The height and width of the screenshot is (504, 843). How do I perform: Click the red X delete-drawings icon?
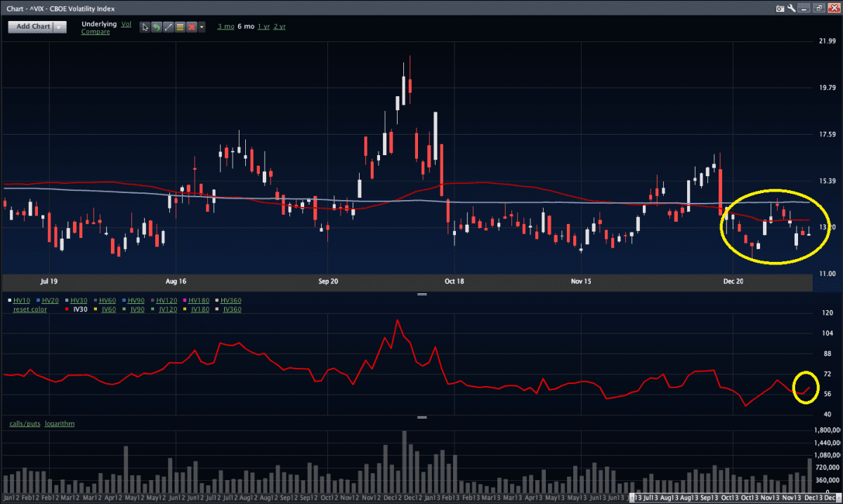coord(191,27)
